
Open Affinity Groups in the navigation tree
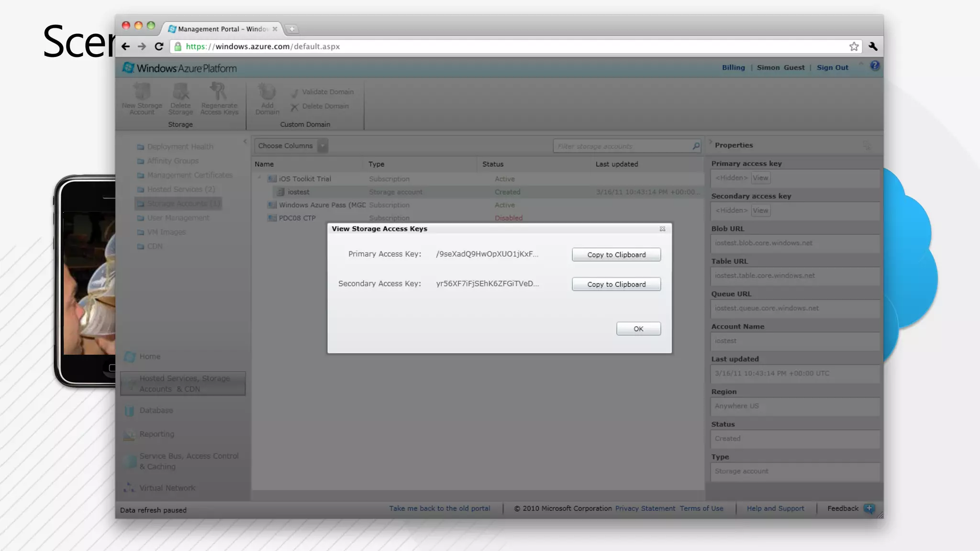pos(172,161)
